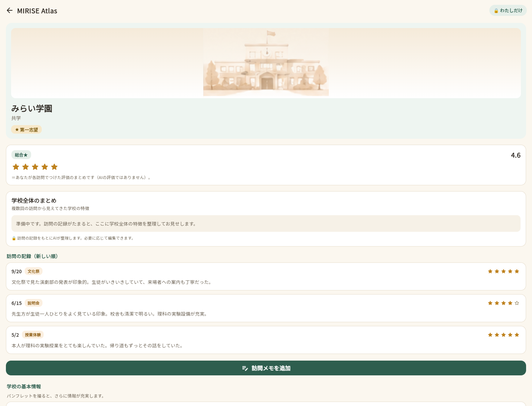The image size is (532, 406).
Task: Select the 総合★ label chip
Action: tap(21, 155)
